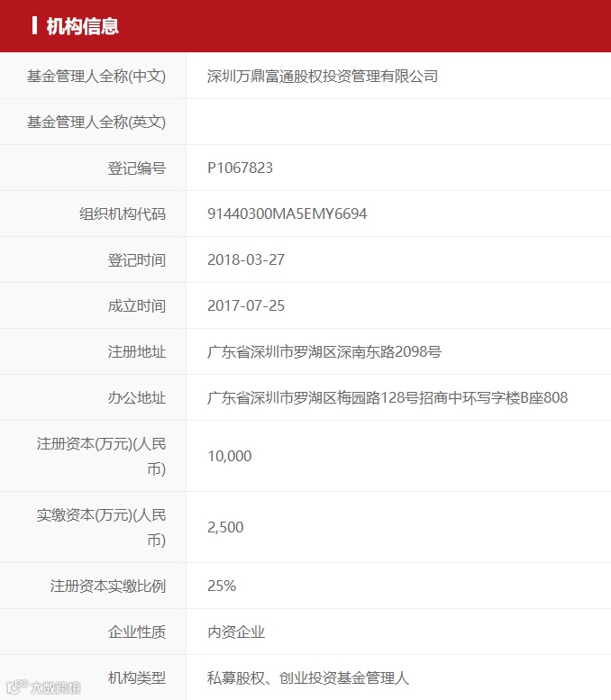Select enterprise nature value 内资企业
This screenshot has height=700, width=611.
point(236,632)
